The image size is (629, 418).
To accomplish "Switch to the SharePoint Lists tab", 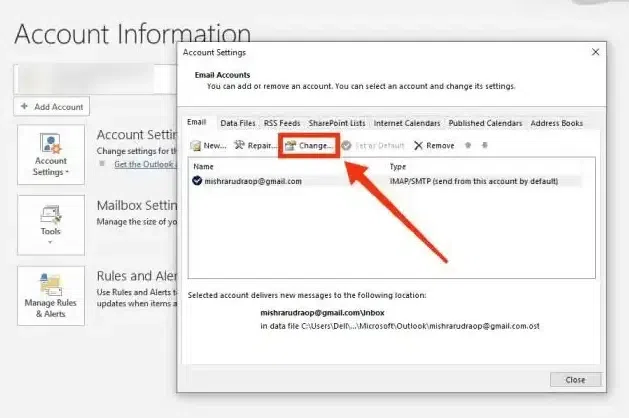I will point(337,123).
